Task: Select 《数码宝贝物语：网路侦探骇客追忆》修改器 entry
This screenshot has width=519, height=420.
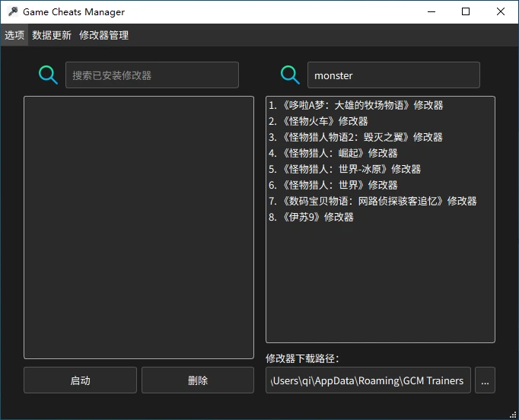Action: 372,201
